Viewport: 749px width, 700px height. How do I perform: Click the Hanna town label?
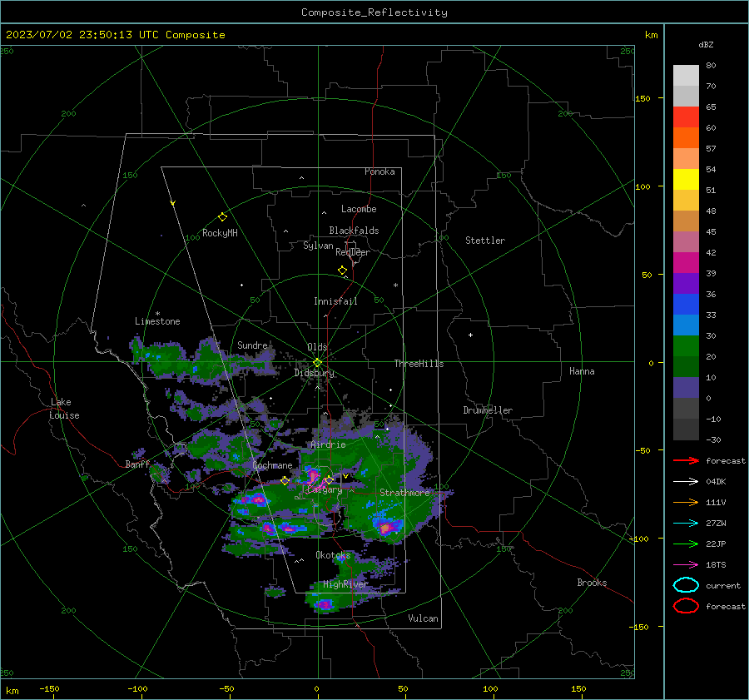coord(582,371)
